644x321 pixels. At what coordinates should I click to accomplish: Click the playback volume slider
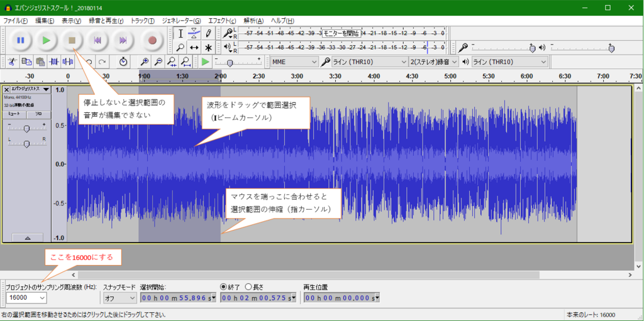click(582, 48)
